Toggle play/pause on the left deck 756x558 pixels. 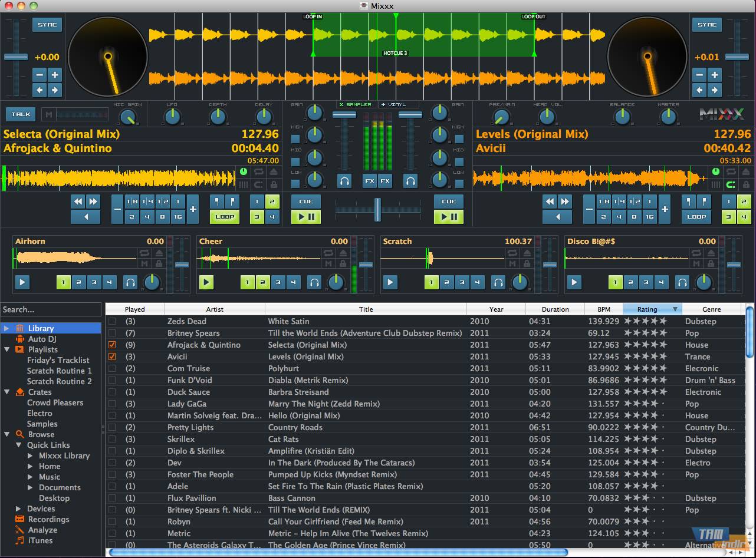(306, 217)
